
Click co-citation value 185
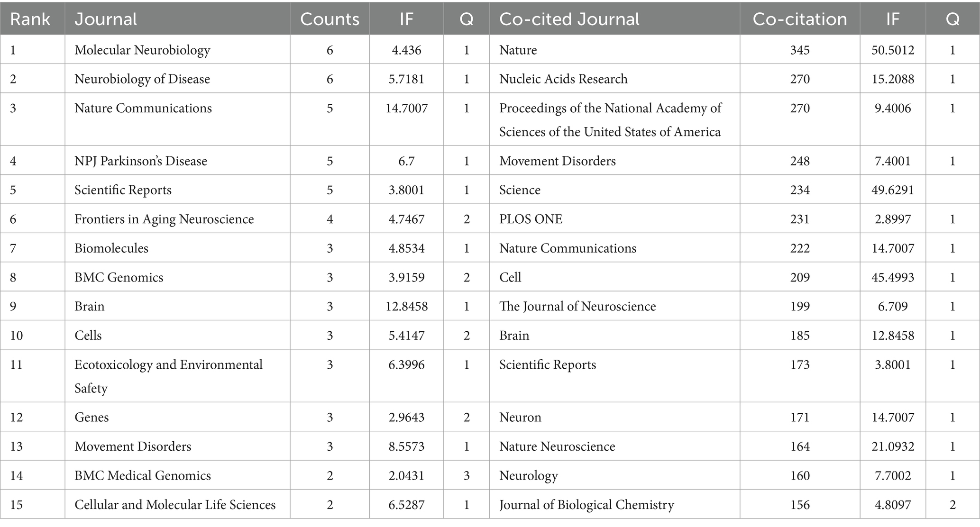[x=800, y=336]
